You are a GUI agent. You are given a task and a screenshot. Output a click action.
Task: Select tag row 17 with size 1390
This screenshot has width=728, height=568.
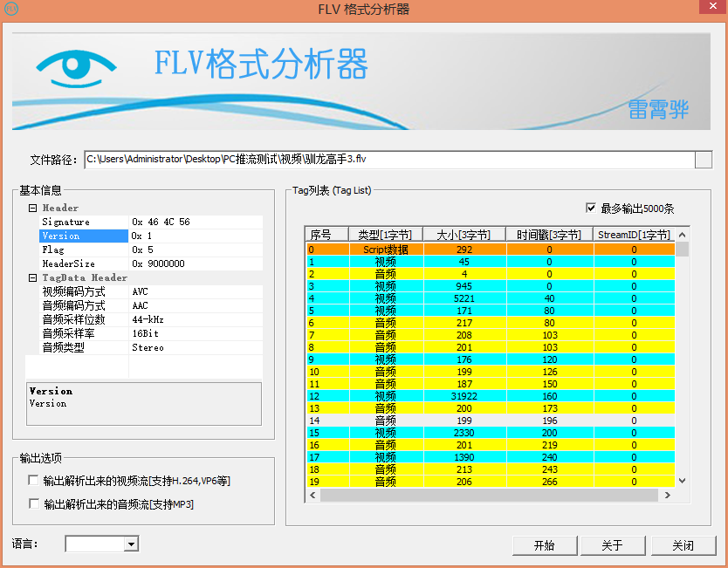pyautogui.click(x=491, y=457)
